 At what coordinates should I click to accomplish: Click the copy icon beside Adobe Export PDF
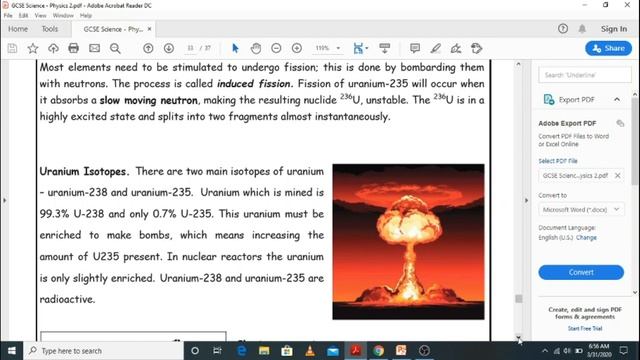click(620, 123)
